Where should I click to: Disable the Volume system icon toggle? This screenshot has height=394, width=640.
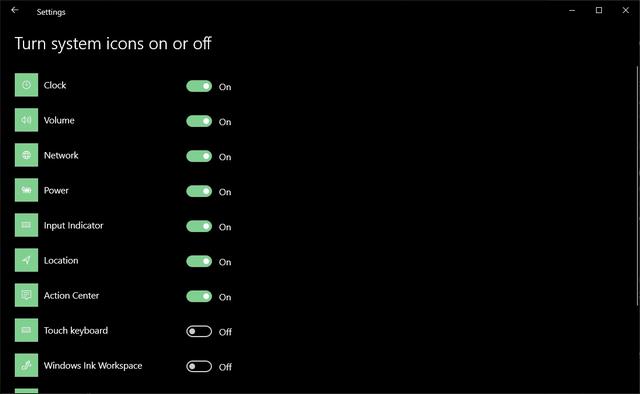point(199,121)
